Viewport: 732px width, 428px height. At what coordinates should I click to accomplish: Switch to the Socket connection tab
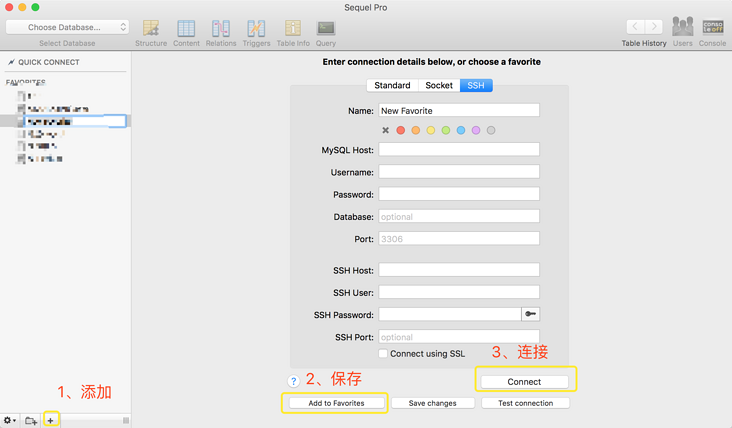point(439,86)
